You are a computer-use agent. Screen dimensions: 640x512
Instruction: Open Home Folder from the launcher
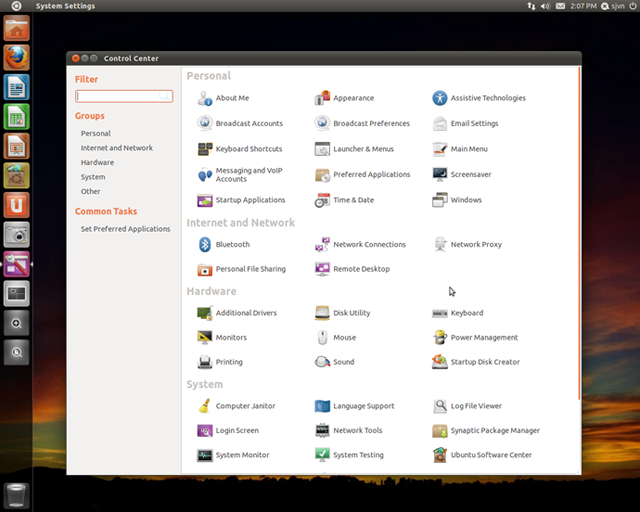pos(16,29)
